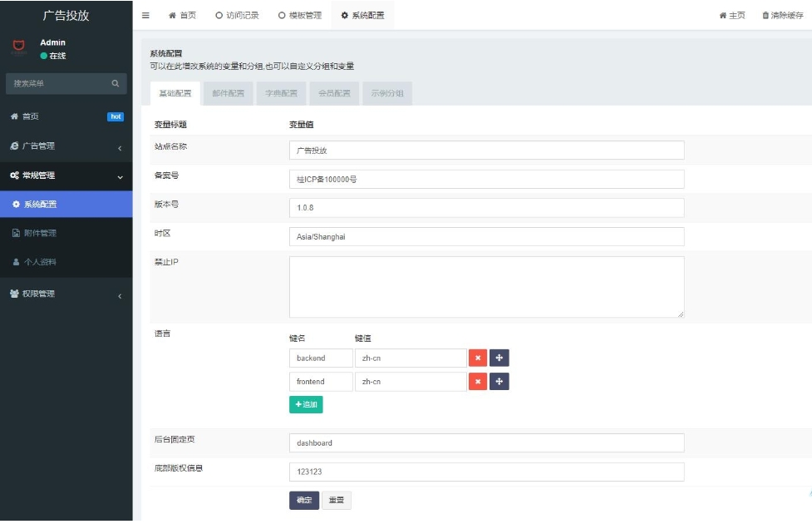Open the 访问记录 top navigation tab
Screen dimensions: 812x524
[x=237, y=16]
